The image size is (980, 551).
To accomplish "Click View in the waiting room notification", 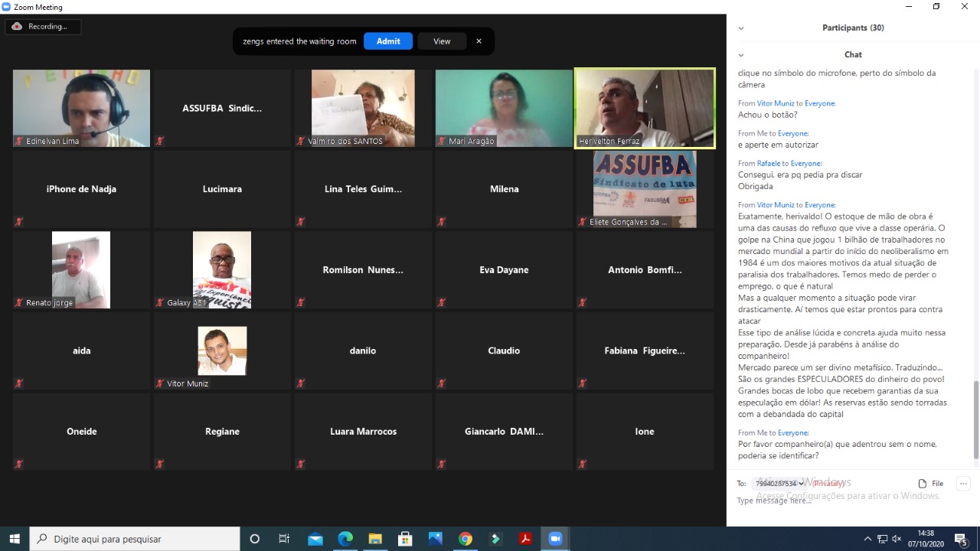I will [x=442, y=41].
